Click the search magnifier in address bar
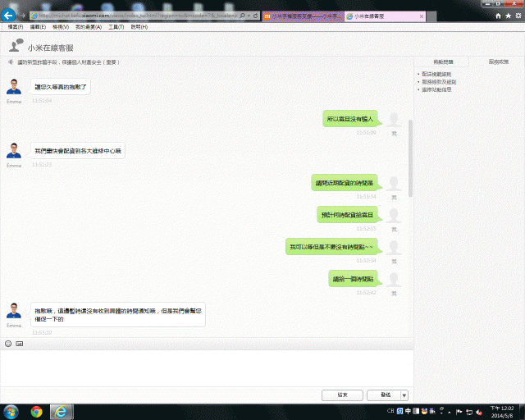 243,16
